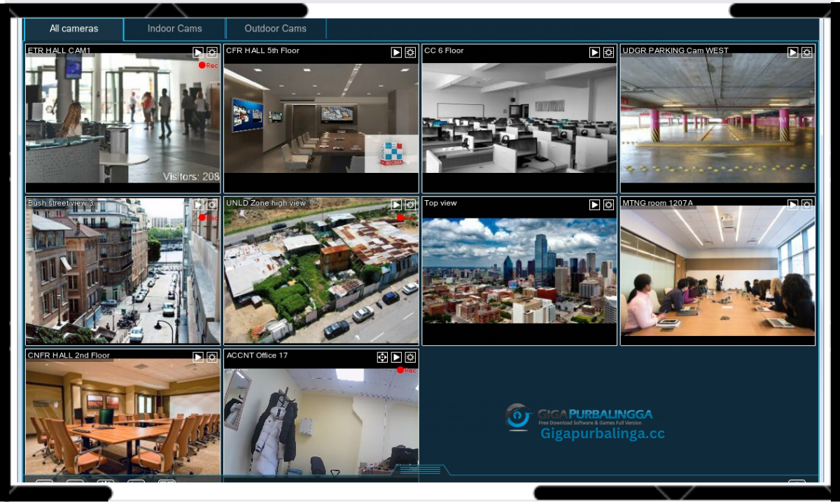Play the CFR HALL 5th Floor feed

click(396, 52)
